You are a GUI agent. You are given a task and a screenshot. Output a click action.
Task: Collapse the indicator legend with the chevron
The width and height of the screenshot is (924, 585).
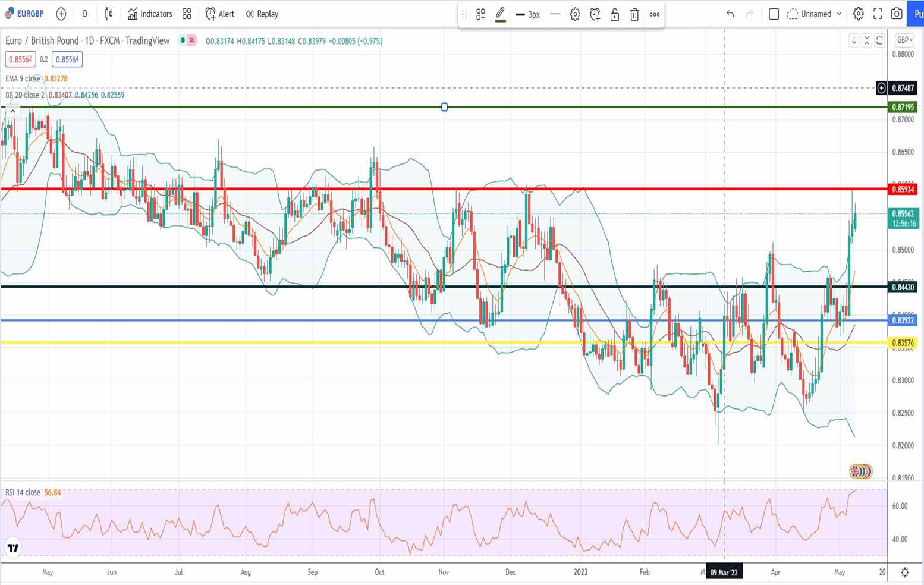[x=12, y=111]
